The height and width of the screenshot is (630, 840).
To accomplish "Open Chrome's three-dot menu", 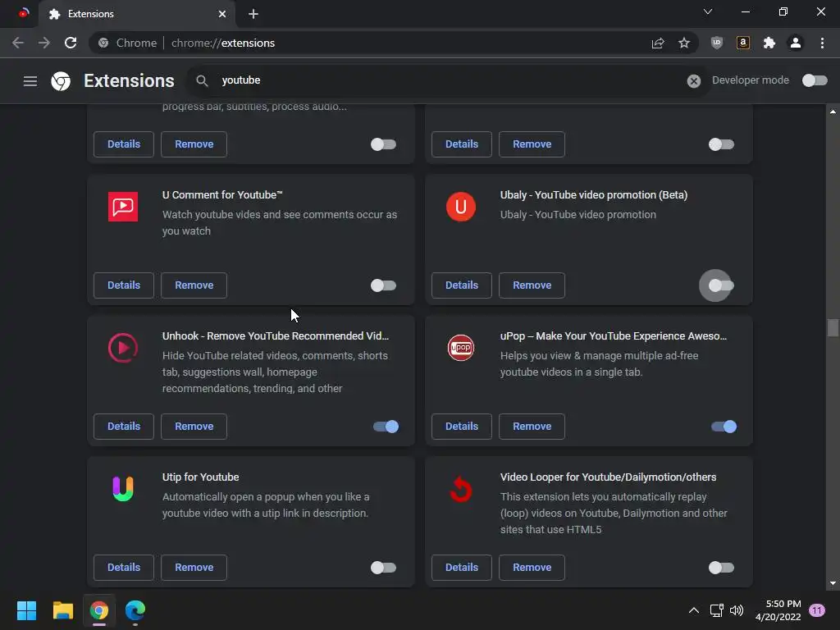I will coord(822,43).
